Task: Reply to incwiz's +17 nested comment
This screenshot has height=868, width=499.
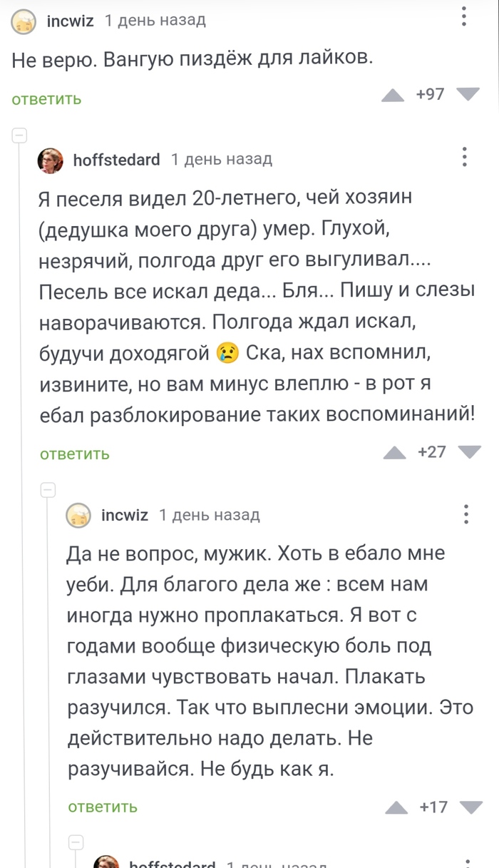Action: [x=103, y=807]
